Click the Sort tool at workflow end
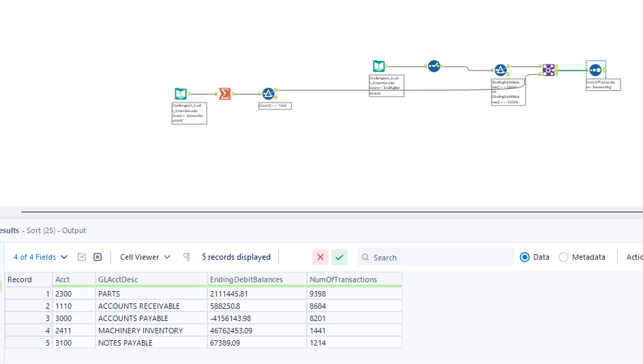The image size is (643, 364). tap(595, 70)
